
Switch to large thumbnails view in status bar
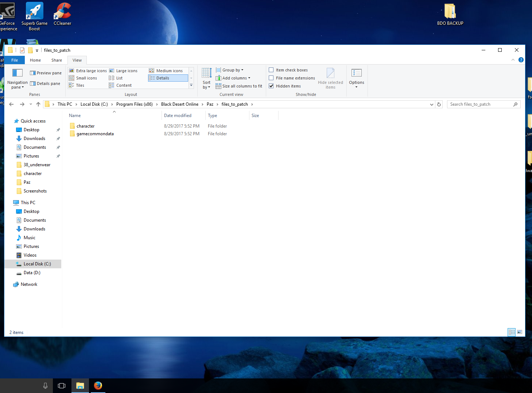click(520, 332)
